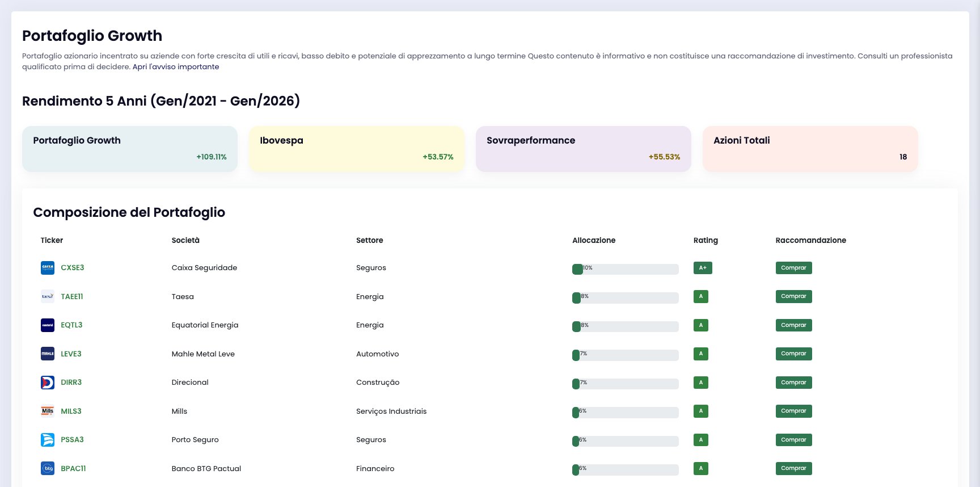Click Comprar in the Taesa row
This screenshot has width=980, height=487.
793,296
